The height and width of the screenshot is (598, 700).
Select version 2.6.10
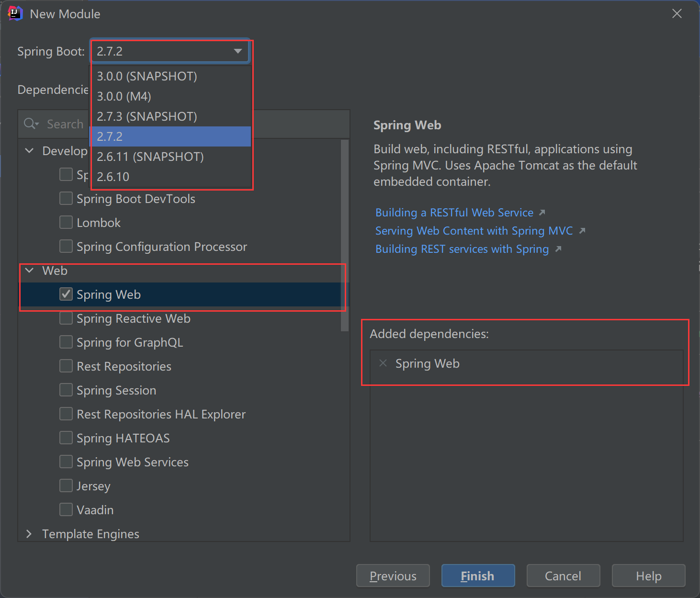[171, 177]
